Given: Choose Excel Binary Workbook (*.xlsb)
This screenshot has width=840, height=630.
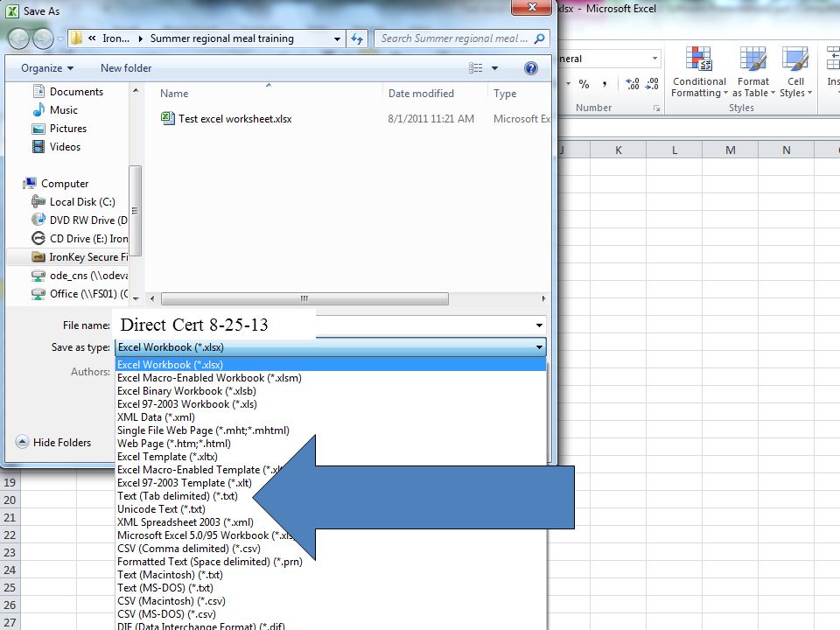Looking at the screenshot, I should [x=331, y=391].
